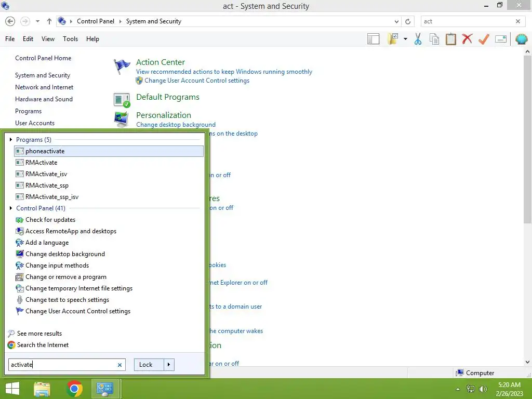
Task: Open Chrome from the taskbar
Action: 74,389
